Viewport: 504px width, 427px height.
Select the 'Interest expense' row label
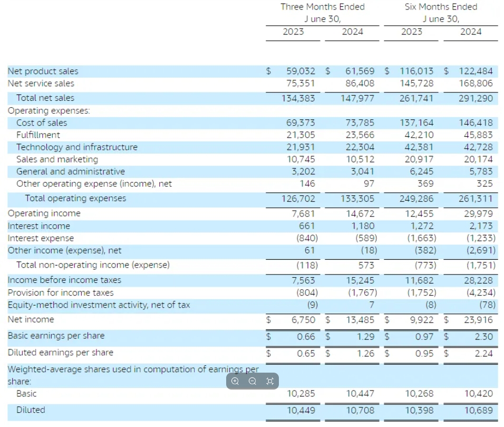41,238
